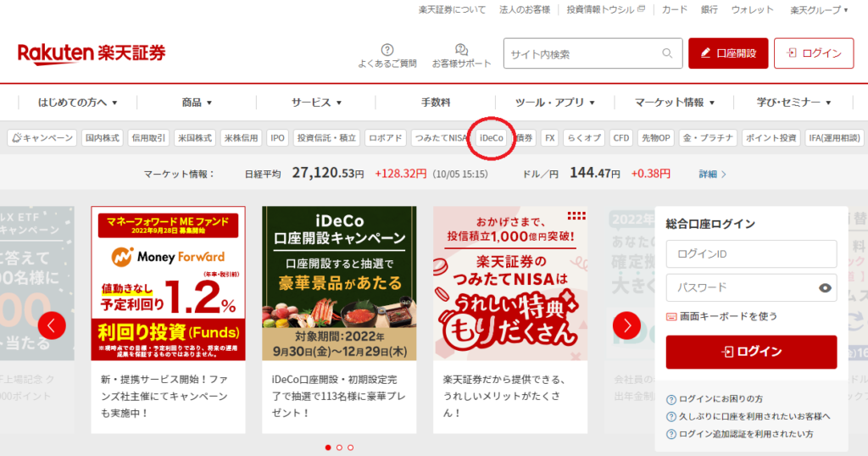Select the FX tag

pyautogui.click(x=549, y=138)
